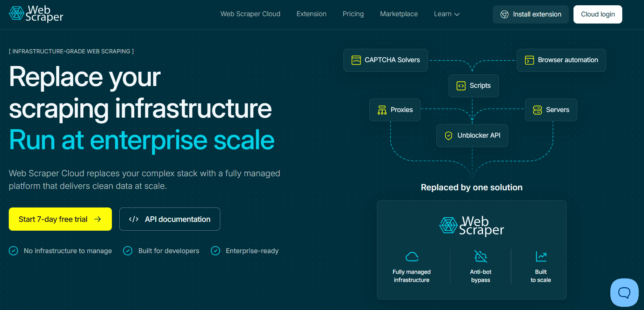Open the Web Scraper Cloud menu item
Image resolution: width=644 pixels, height=310 pixels.
[x=250, y=14]
